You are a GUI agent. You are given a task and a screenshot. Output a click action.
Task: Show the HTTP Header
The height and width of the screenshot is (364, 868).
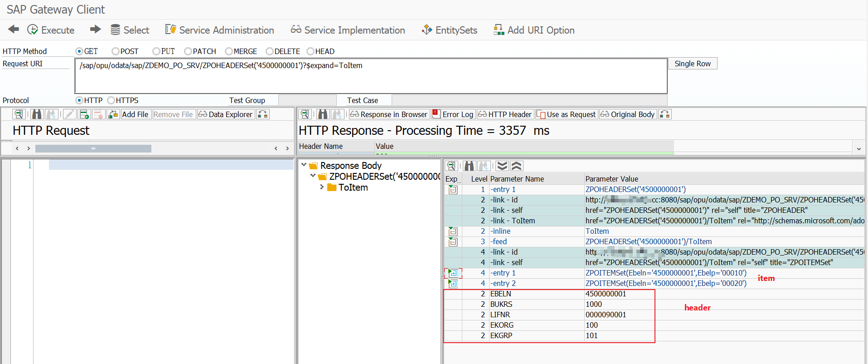point(505,114)
